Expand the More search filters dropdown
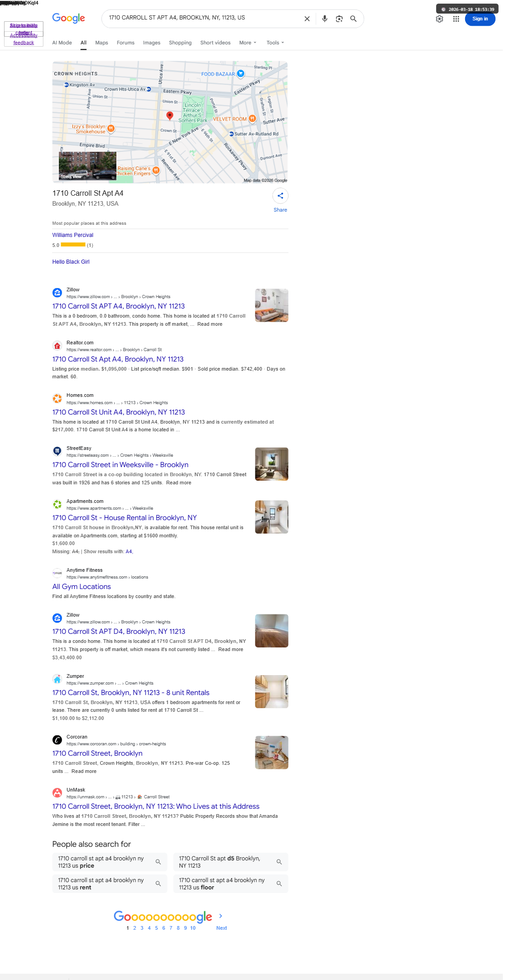The height and width of the screenshot is (980, 509). pos(248,43)
